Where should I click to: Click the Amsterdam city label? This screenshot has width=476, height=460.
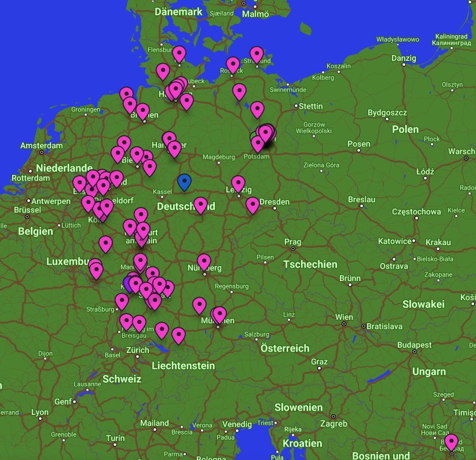(x=42, y=145)
